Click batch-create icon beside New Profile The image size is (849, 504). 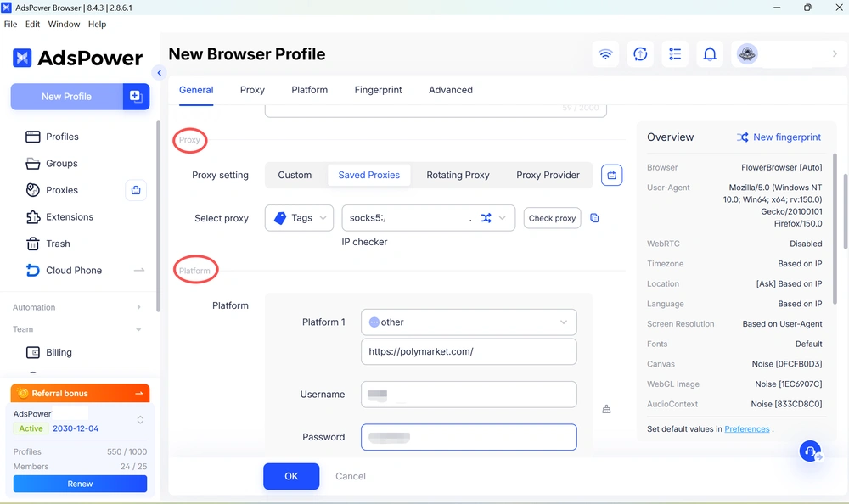point(136,97)
